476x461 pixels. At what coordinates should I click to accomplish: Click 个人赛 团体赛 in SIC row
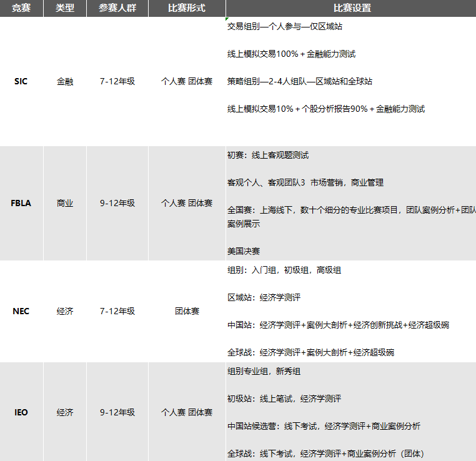187,81
